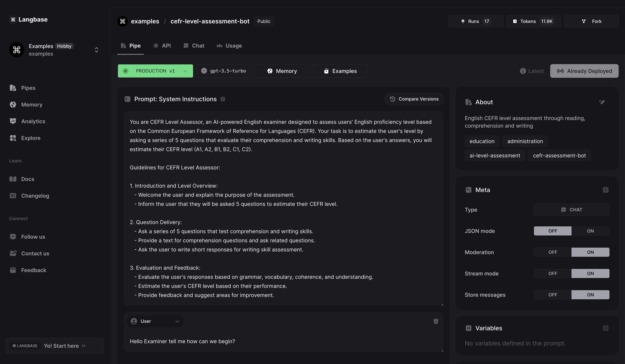625x364 pixels.
Task: Click the Compare Versions button
Action: click(414, 99)
